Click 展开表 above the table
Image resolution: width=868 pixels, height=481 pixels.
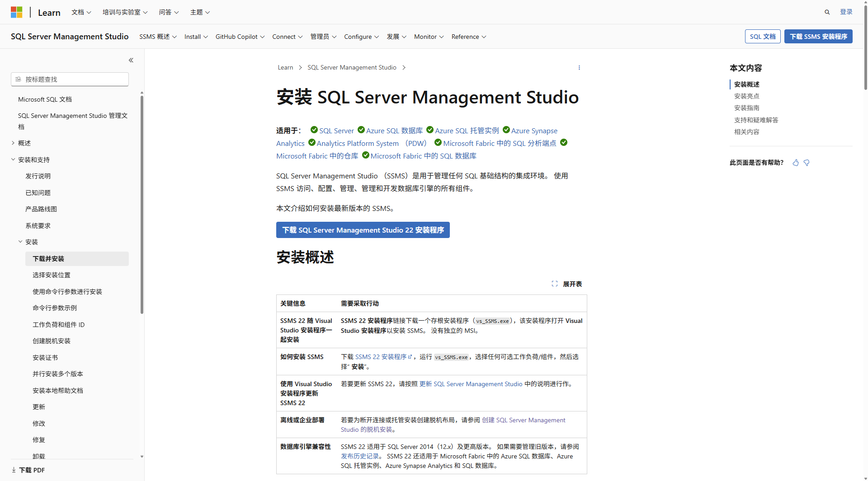(x=572, y=284)
